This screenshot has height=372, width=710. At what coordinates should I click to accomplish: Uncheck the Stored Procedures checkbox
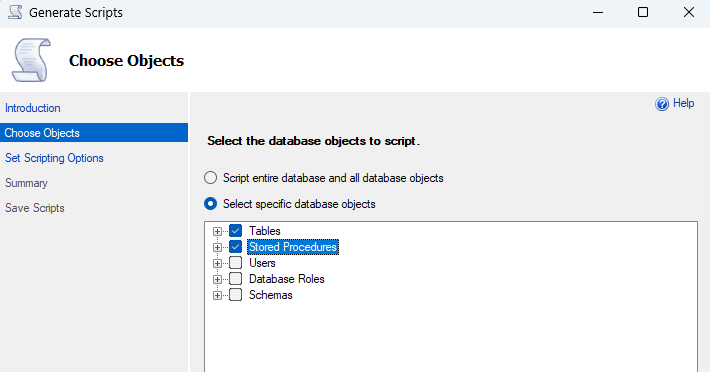click(x=235, y=247)
